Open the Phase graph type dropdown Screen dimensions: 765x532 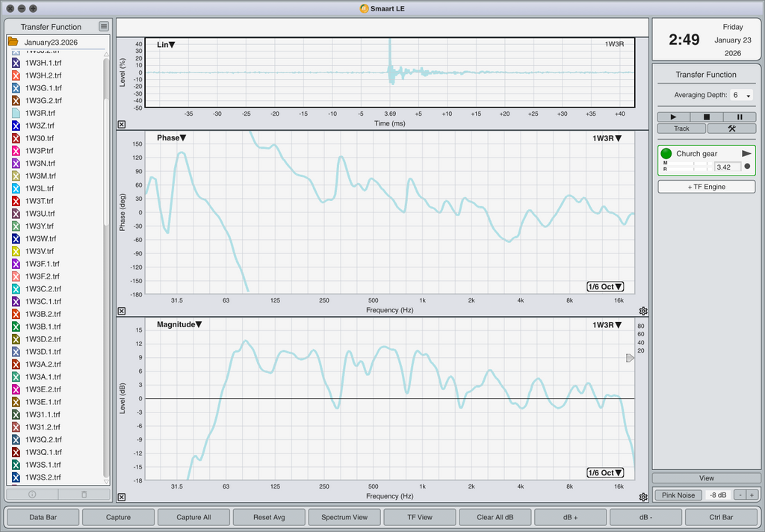[x=172, y=138]
